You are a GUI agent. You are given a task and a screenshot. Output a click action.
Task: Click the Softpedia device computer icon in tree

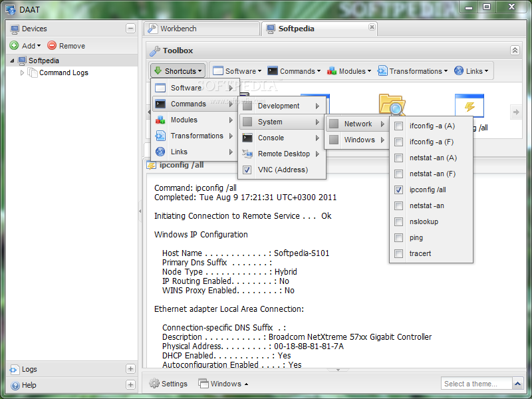click(22, 61)
